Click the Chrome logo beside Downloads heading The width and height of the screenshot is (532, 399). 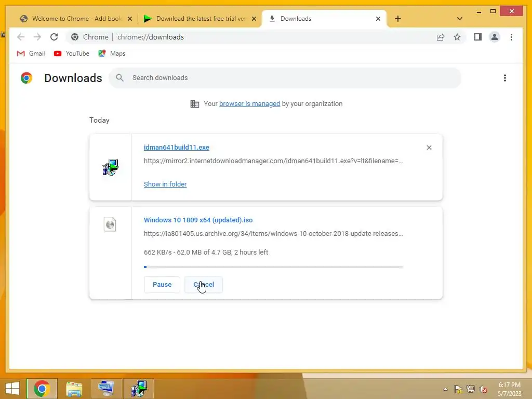(26, 78)
